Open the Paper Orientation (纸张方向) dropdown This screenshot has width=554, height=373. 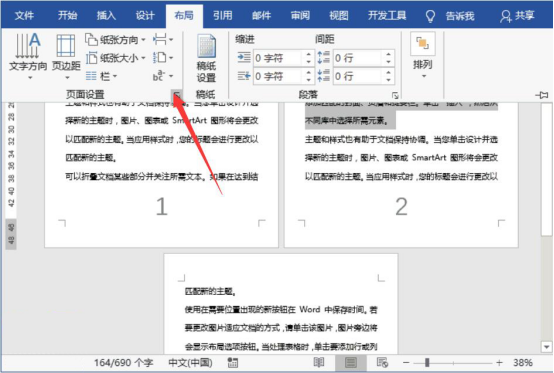(x=116, y=40)
